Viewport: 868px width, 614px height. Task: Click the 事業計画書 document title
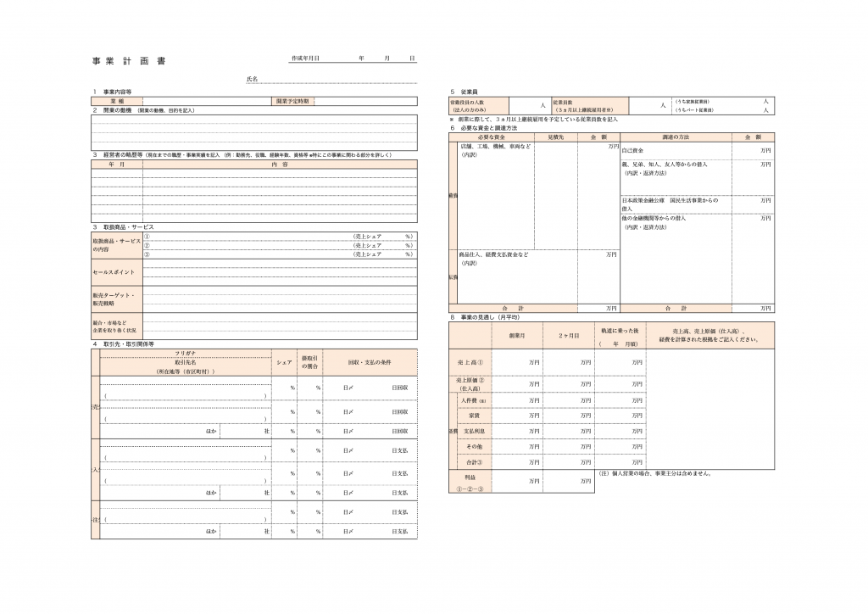point(130,61)
